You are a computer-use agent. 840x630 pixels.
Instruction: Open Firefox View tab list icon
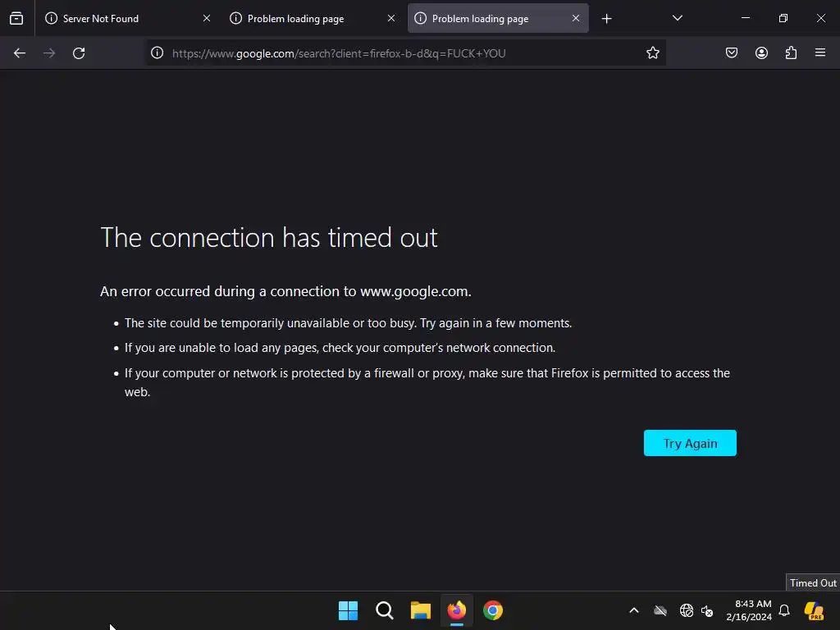click(16, 18)
